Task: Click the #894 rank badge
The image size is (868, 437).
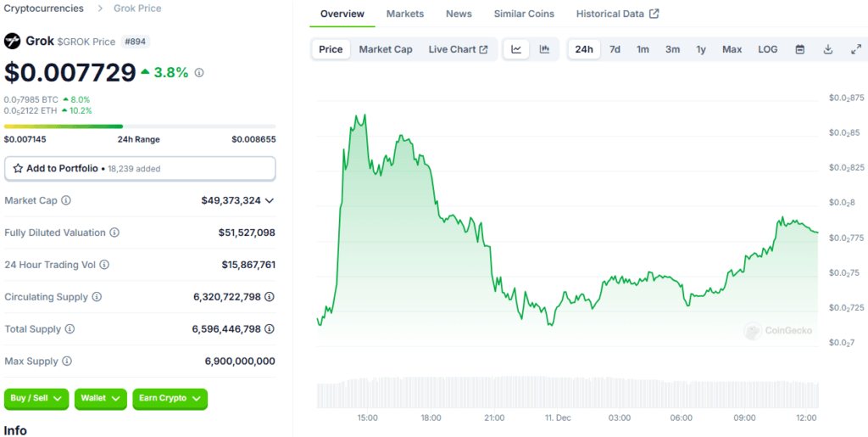Action: [136, 42]
